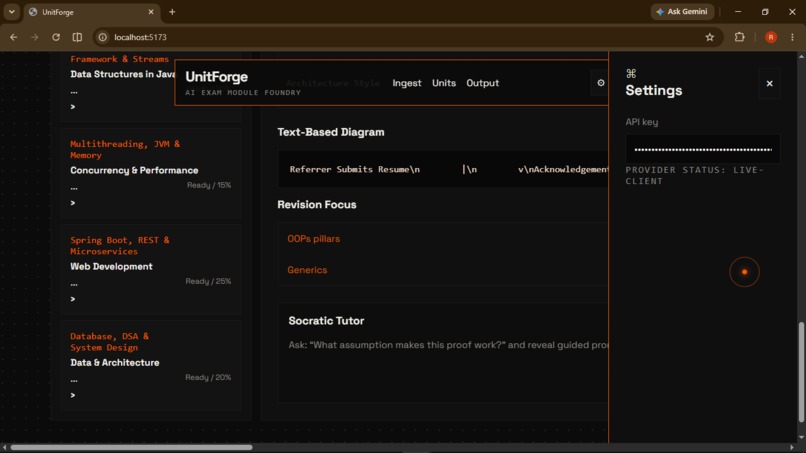This screenshot has height=453, width=806.
Task: Switch to the Ingest nav item
Action: click(407, 83)
